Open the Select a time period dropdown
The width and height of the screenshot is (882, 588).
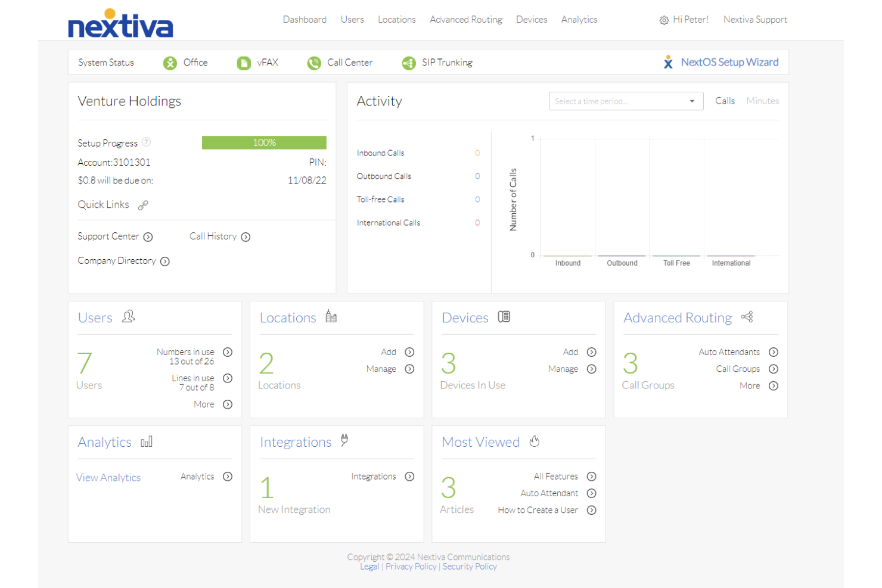point(626,101)
